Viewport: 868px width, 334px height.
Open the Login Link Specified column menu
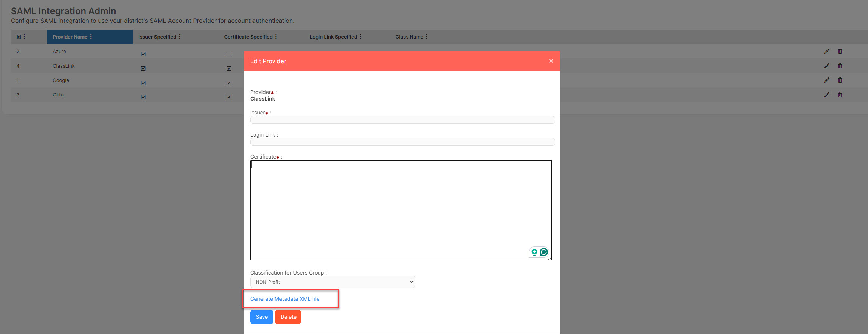[x=361, y=37]
